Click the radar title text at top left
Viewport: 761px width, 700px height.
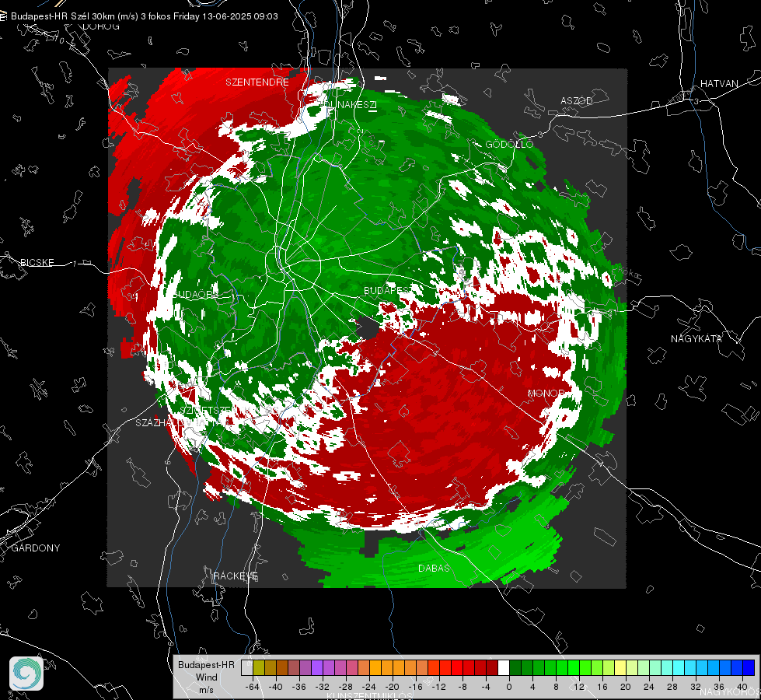pos(144,16)
